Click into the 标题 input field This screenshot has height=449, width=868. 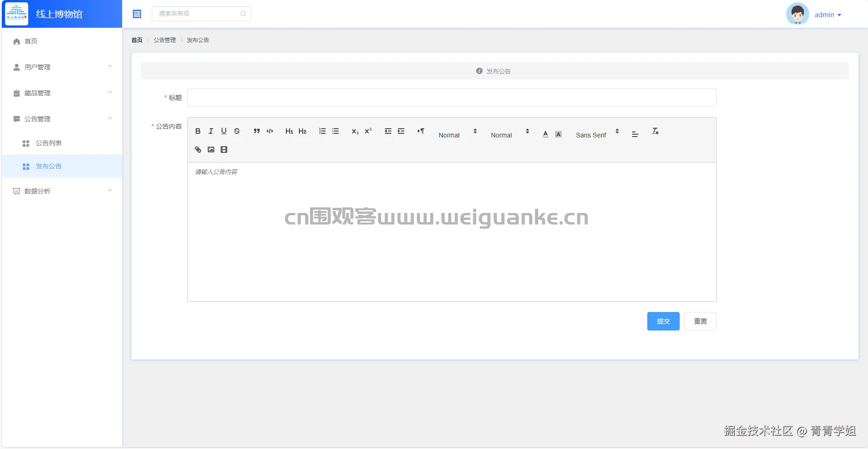452,98
